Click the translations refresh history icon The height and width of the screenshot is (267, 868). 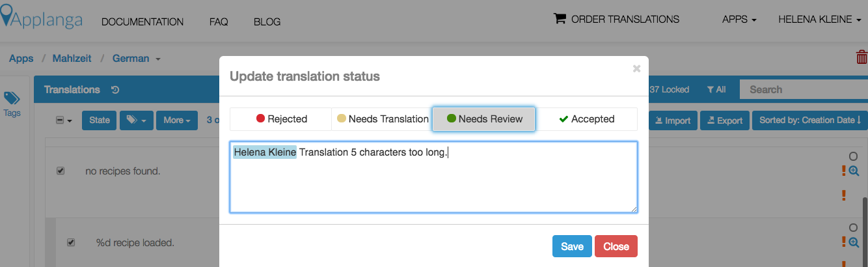(115, 90)
